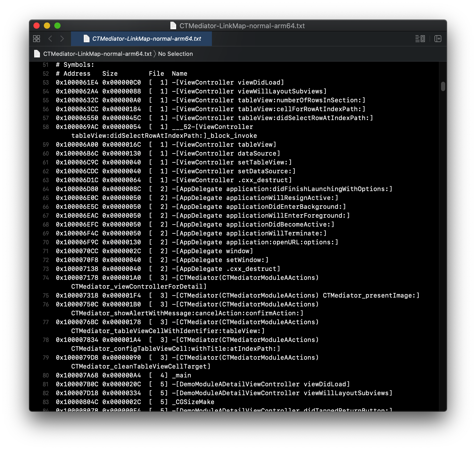Click the document icon in the title bar
The width and height of the screenshot is (476, 450).
click(x=173, y=26)
